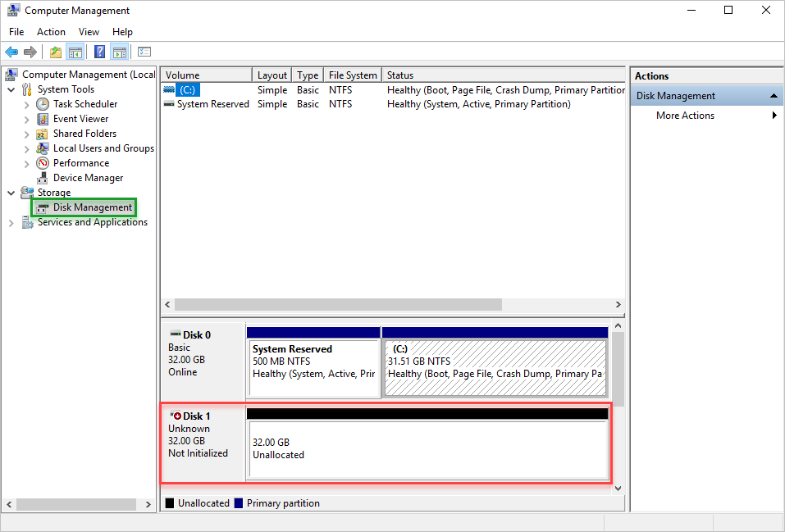Open the Action menu
Viewport: 785px width, 532px height.
(51, 32)
